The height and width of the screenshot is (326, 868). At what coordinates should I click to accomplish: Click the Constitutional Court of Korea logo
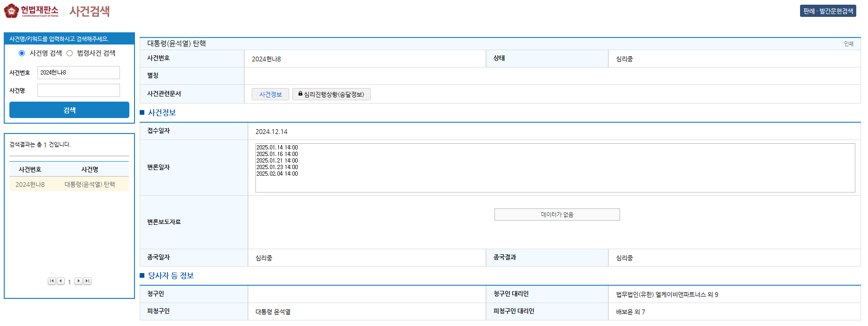[x=31, y=11]
